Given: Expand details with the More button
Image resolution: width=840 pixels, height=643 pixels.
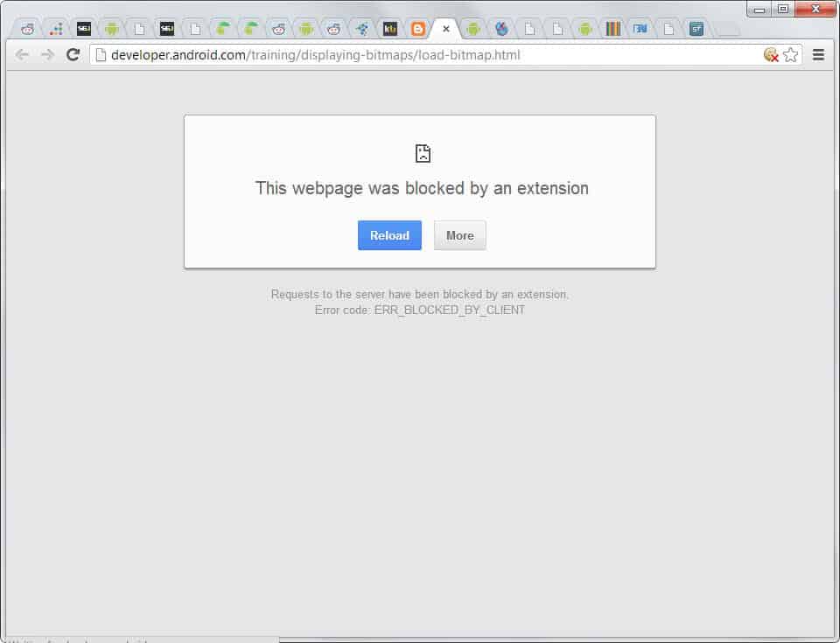Looking at the screenshot, I should 459,235.
